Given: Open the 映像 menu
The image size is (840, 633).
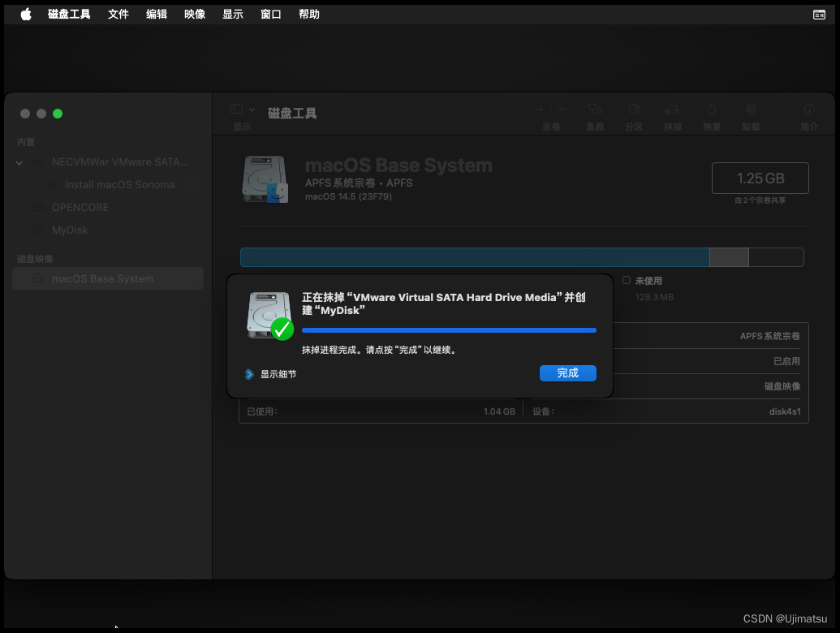Looking at the screenshot, I should point(195,14).
